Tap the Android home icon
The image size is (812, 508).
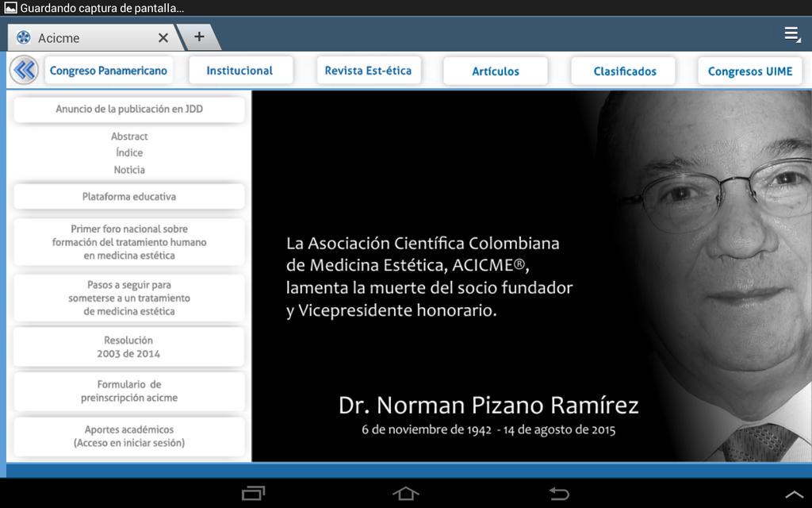click(x=405, y=493)
